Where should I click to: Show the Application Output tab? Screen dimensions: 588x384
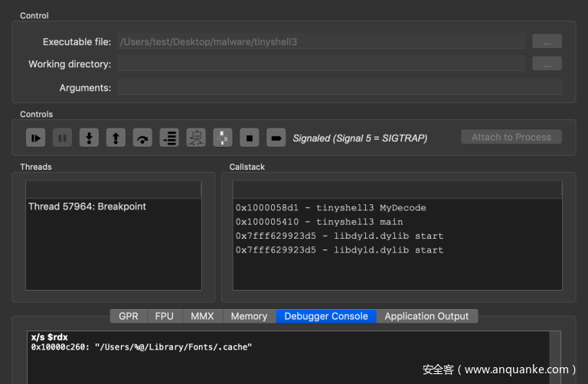tap(426, 316)
